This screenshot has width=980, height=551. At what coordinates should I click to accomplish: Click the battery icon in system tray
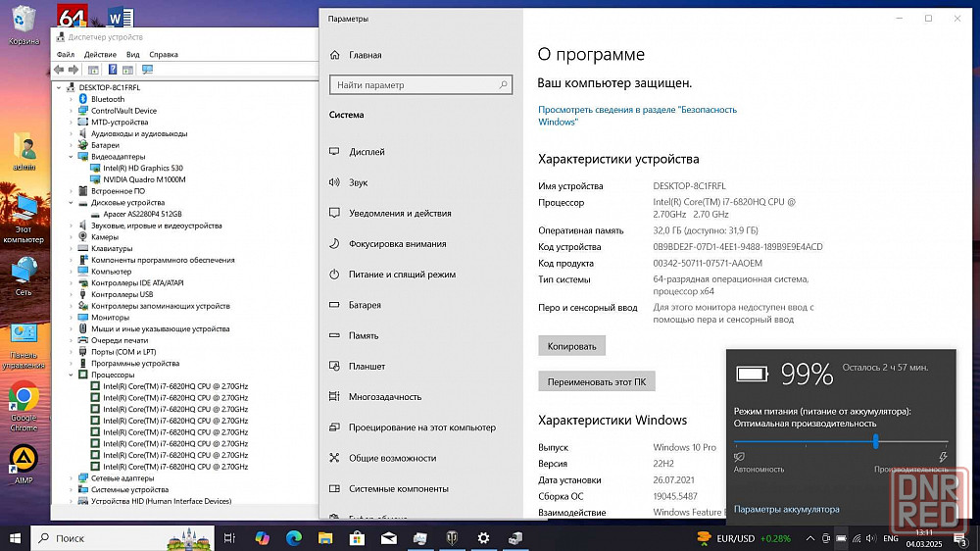click(841, 538)
